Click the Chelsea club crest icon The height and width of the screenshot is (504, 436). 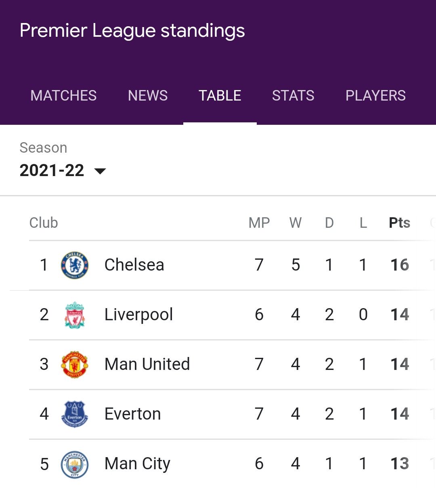75,265
